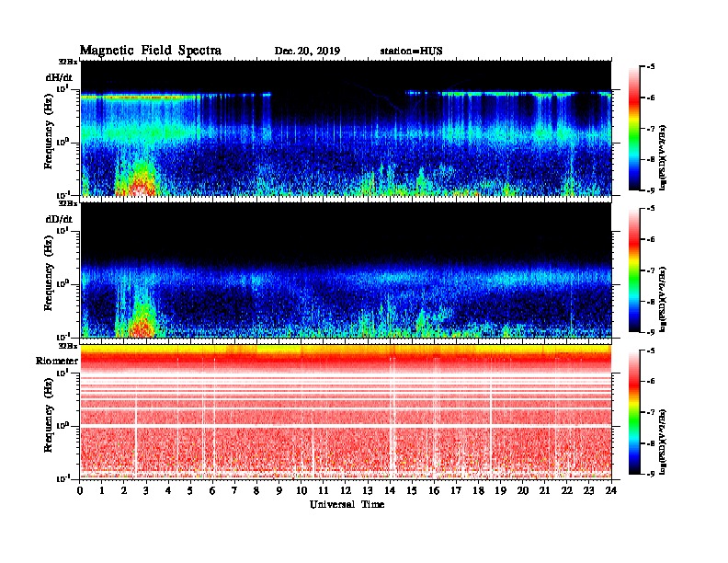Click "-9" tick on dH/dt color bar

pyautogui.click(x=651, y=190)
